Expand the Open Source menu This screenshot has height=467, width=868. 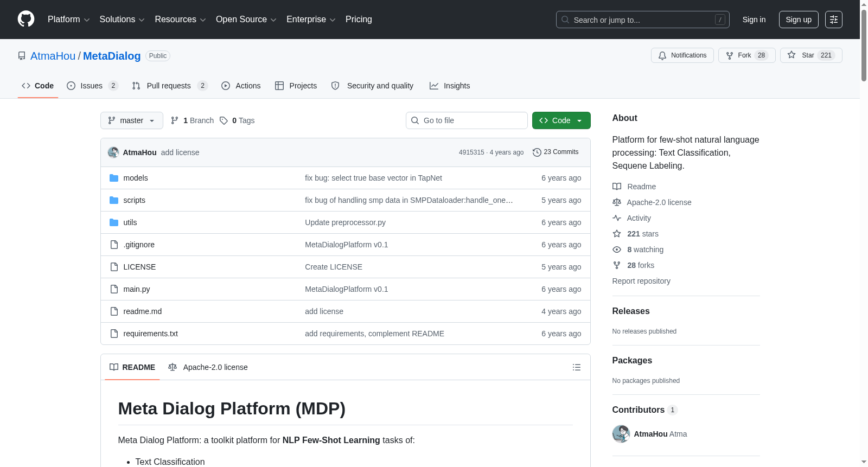[246, 20]
